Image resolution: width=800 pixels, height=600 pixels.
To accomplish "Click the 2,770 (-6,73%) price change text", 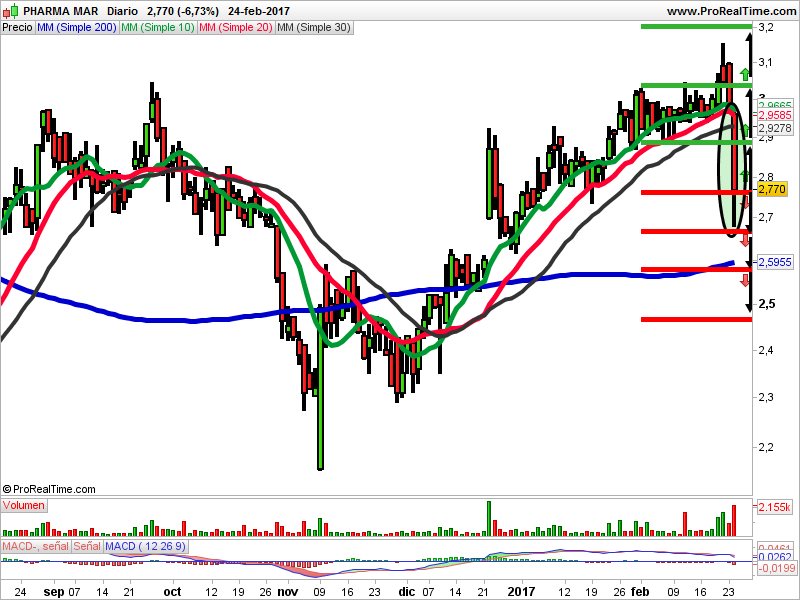I will [x=183, y=11].
